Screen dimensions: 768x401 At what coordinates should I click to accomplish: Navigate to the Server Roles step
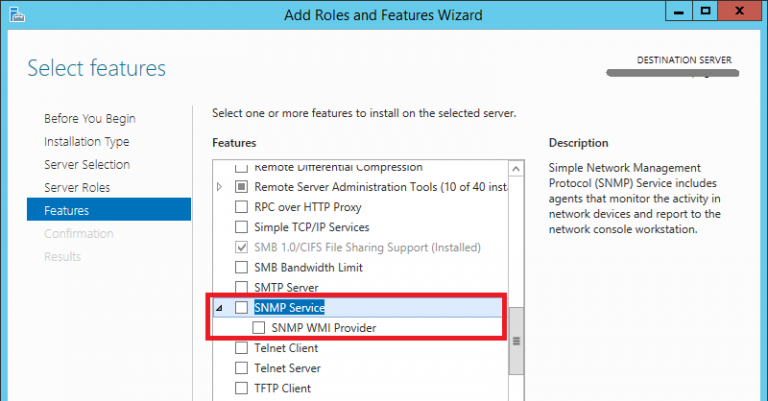pyautogui.click(x=77, y=188)
